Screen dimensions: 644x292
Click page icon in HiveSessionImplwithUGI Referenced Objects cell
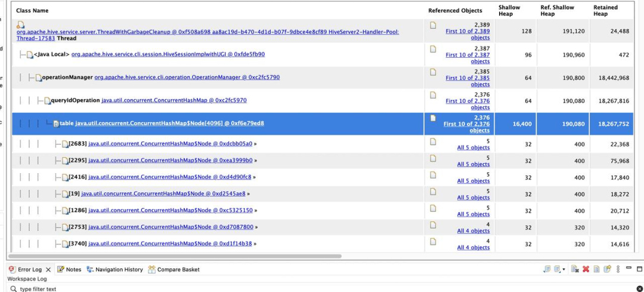(x=433, y=49)
